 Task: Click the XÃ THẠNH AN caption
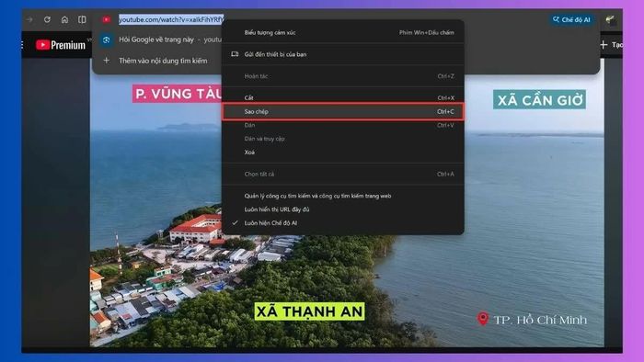point(309,311)
